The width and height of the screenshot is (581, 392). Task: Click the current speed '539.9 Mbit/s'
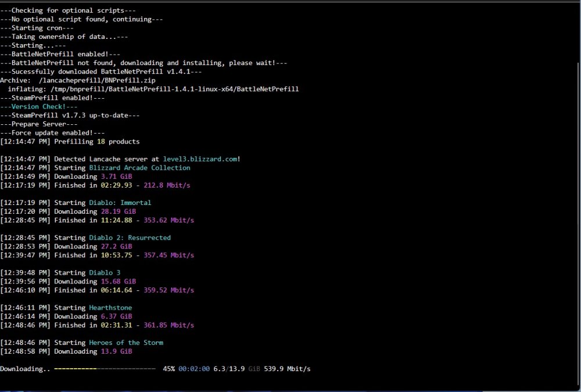point(287,369)
